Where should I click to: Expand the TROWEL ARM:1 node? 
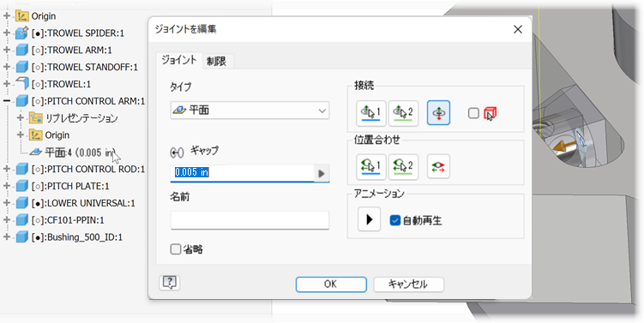(6, 50)
